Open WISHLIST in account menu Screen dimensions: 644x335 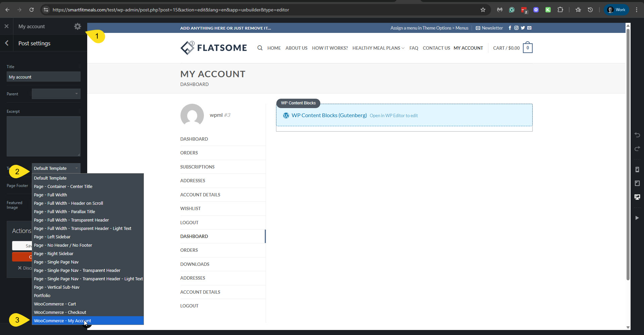point(191,208)
